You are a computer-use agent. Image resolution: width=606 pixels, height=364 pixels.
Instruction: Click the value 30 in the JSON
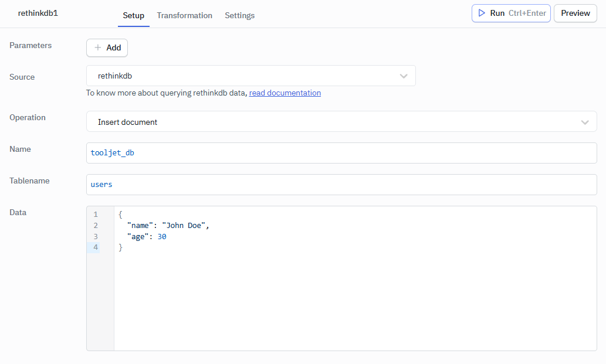coord(162,236)
